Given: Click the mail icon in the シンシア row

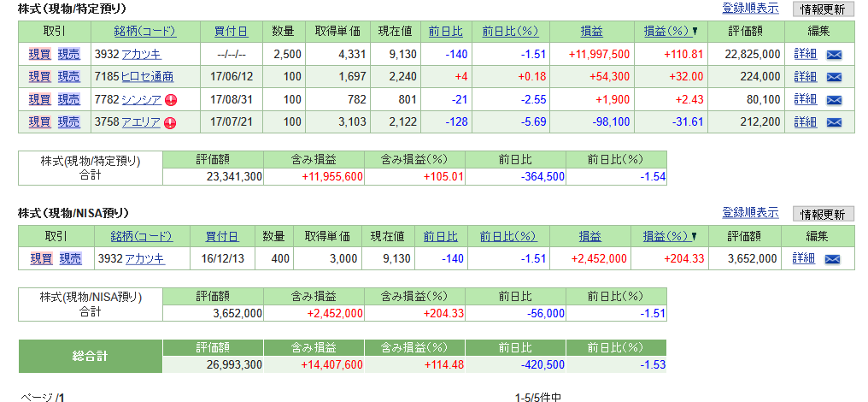Looking at the screenshot, I should click(834, 100).
